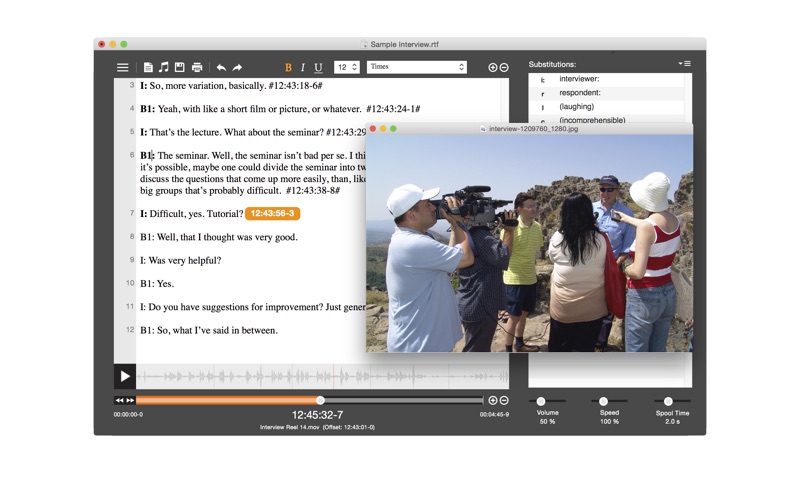Open the Substitutions list options menu
800x500 pixels.
pos(685,64)
